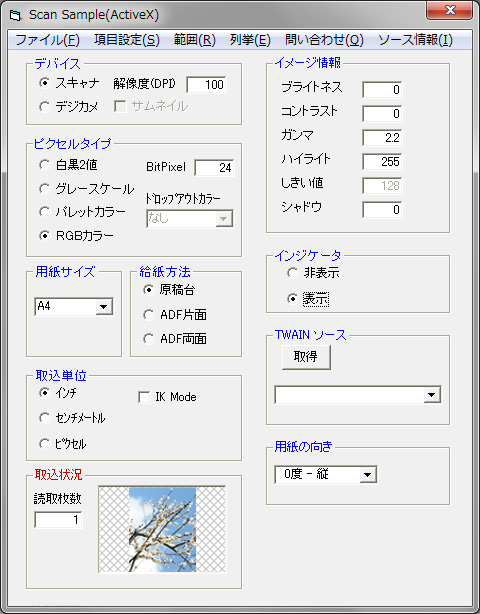Expand the 用紙の向き orientation dropdown
The image size is (480, 614).
[x=367, y=475]
